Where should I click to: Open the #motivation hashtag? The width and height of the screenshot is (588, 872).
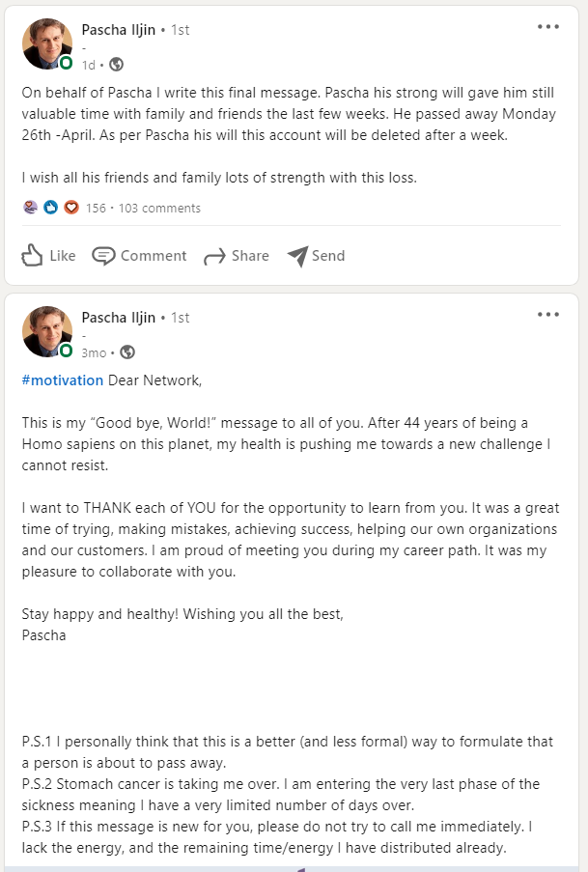(x=62, y=380)
